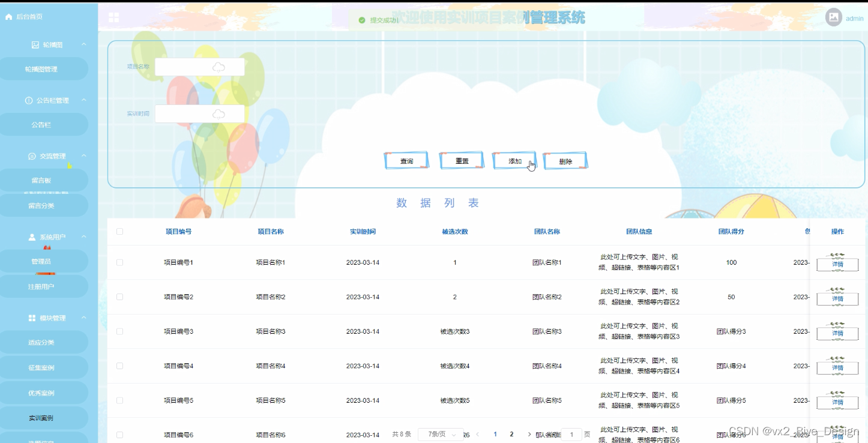Collapse the 系统用户 group chevron

click(x=83, y=237)
